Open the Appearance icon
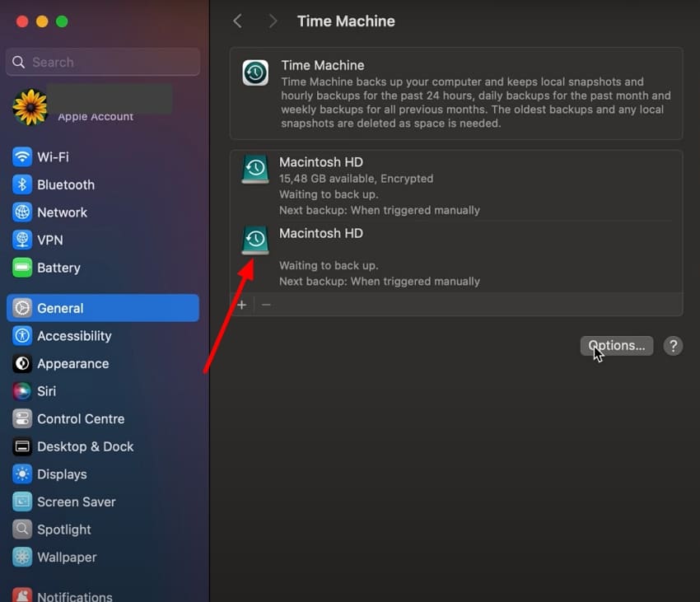Screen dimensions: 700x602 click(x=22, y=363)
